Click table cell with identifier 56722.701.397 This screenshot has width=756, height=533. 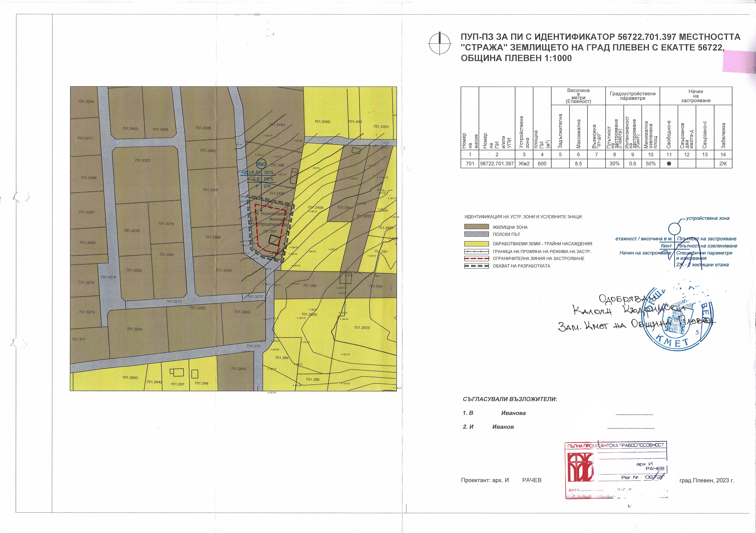pos(497,164)
